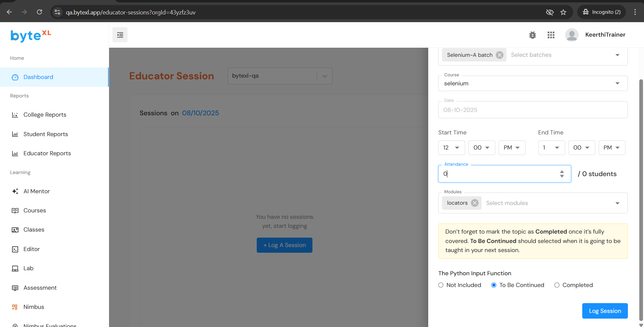Screen dimensions: 644x327
Task: Remove the Selenium-A batch chip
Action: [500, 55]
